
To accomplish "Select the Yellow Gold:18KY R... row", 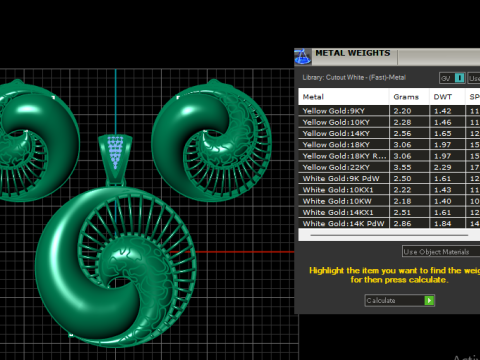I will [x=389, y=156].
